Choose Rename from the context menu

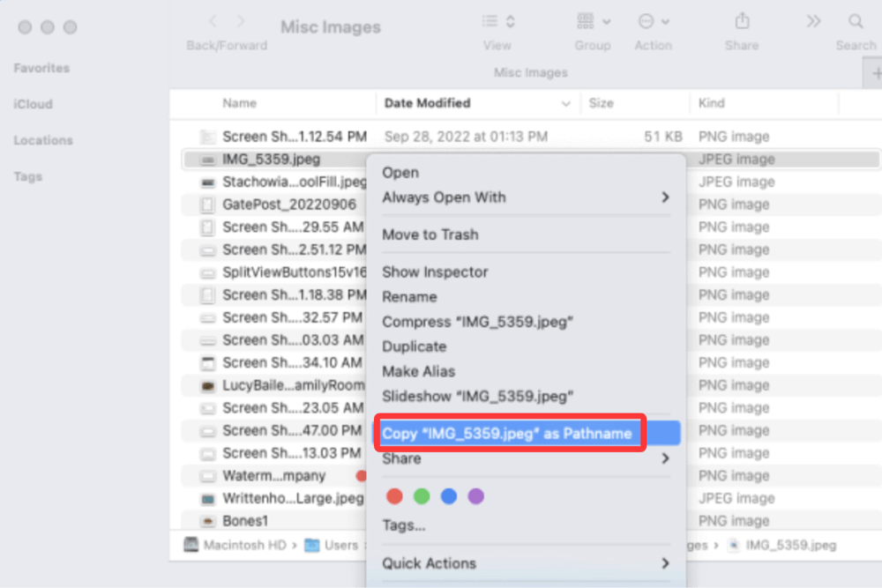click(x=409, y=297)
